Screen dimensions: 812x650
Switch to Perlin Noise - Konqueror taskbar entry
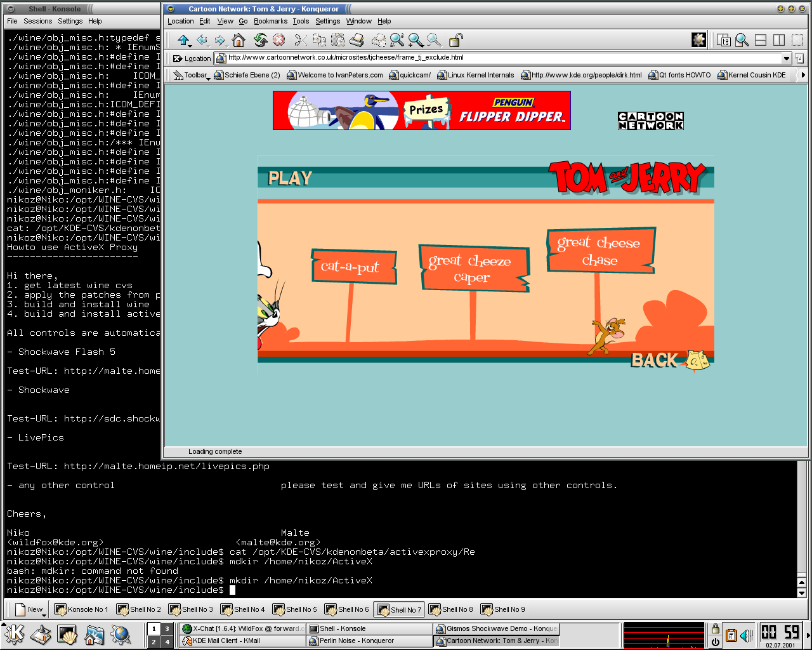[x=369, y=640]
